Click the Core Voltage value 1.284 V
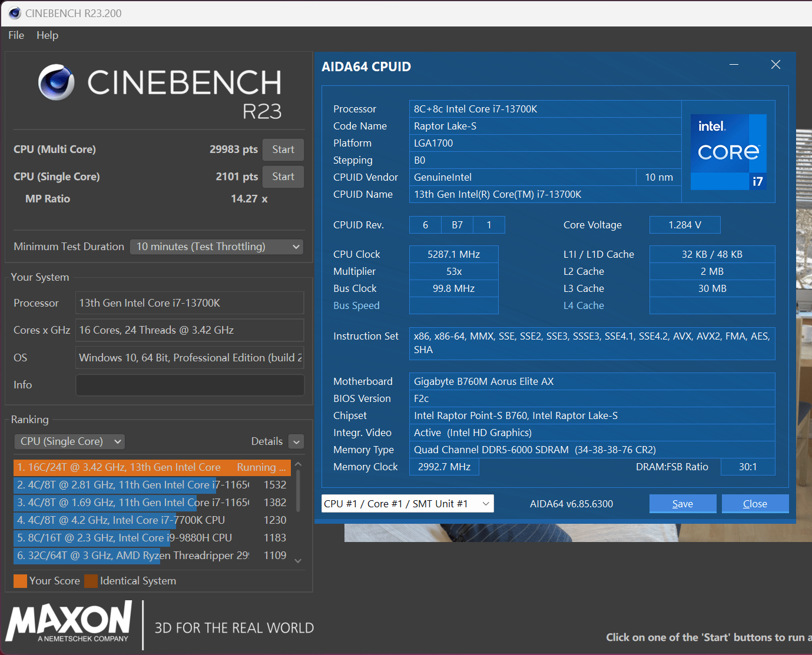 [x=685, y=225]
